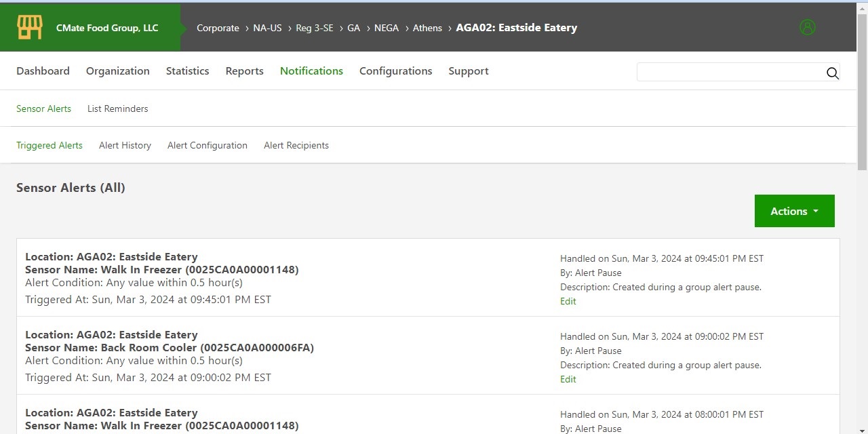Focus the search input field
This screenshot has width=868, height=434.
coord(729,73)
